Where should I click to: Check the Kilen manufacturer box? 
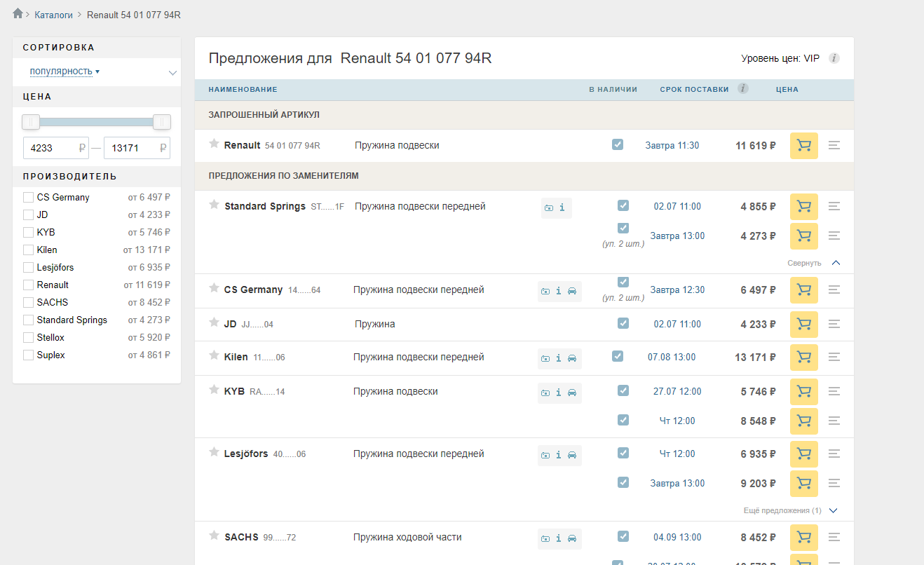coord(28,250)
